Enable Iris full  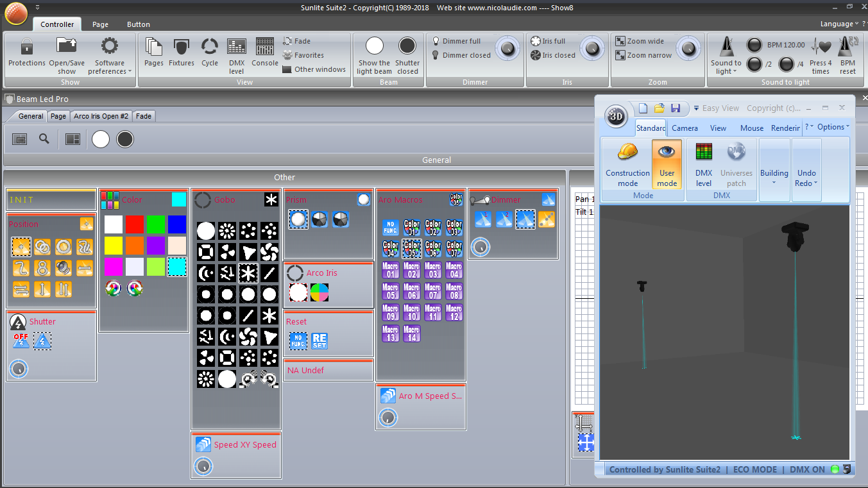(548, 41)
